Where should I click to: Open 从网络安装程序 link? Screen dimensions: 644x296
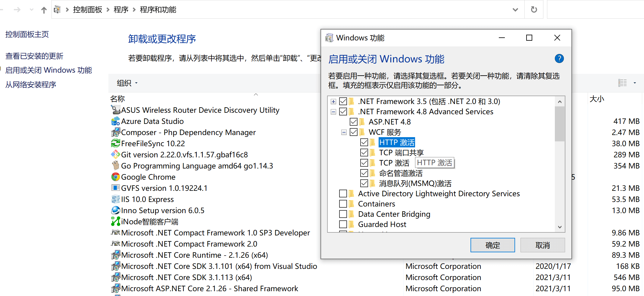pos(31,85)
